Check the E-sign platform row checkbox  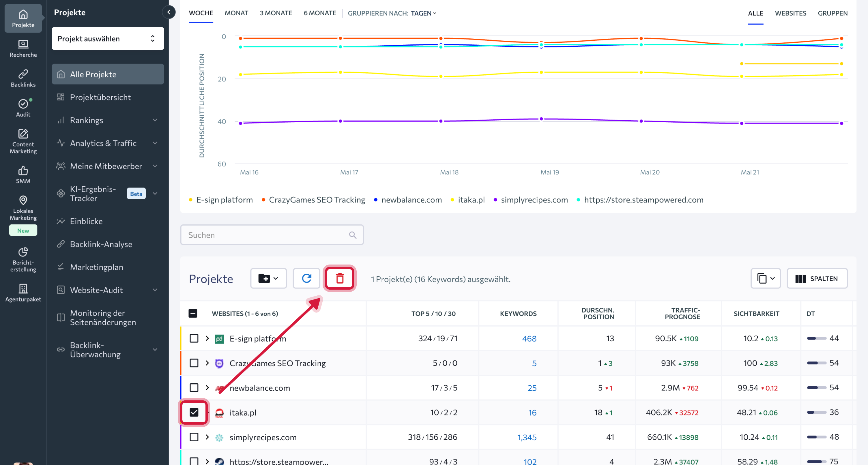[x=194, y=338]
